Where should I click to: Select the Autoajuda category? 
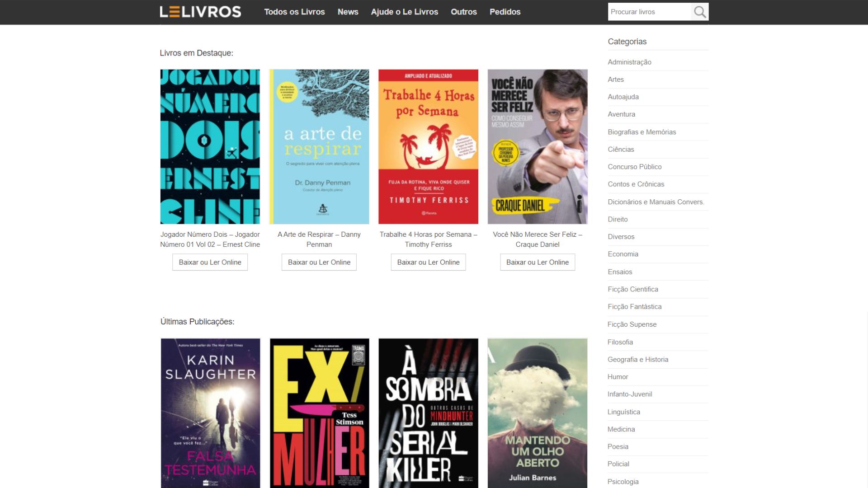tap(623, 97)
